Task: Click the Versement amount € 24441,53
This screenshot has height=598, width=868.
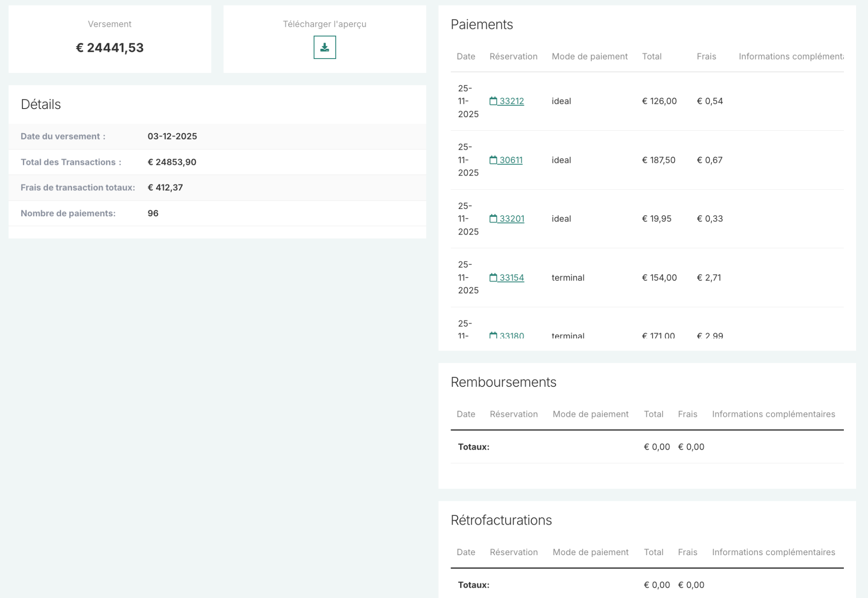Action: pyautogui.click(x=110, y=48)
